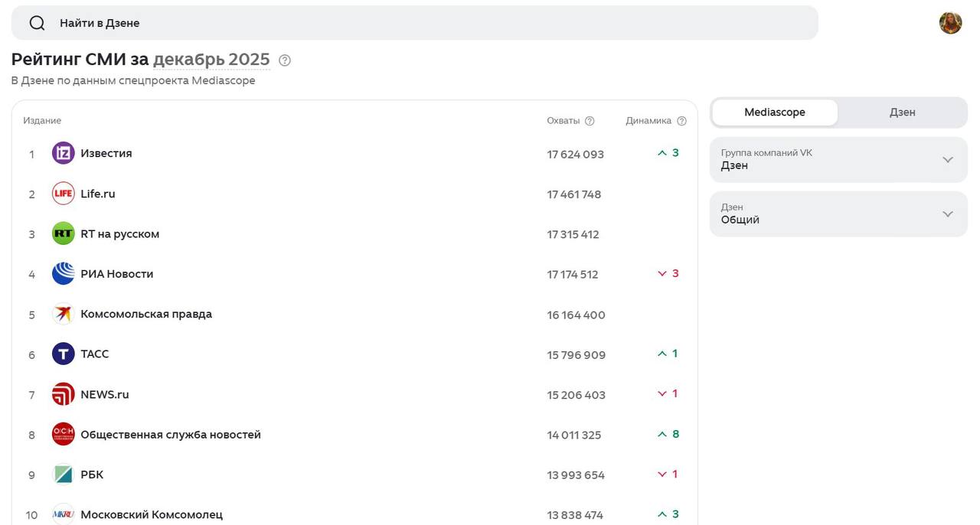Click the Life.ru logo icon
This screenshot has width=980, height=525.
click(x=63, y=194)
